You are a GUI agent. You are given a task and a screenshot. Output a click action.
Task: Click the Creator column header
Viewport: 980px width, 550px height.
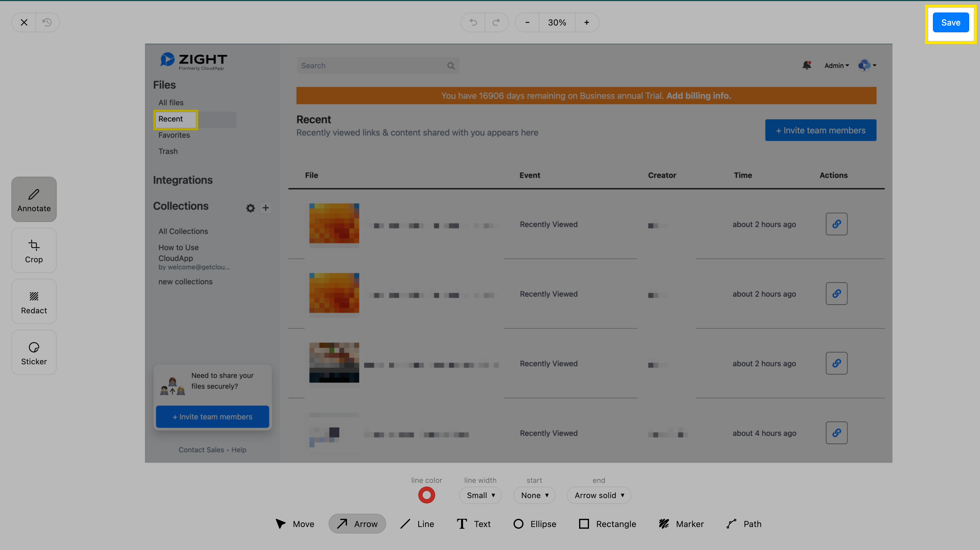[x=662, y=175]
